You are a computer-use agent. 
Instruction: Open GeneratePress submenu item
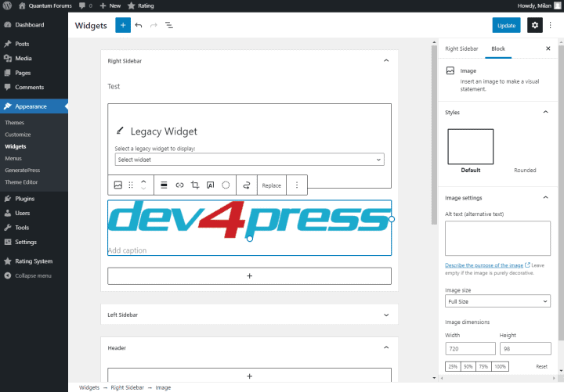pyautogui.click(x=23, y=171)
